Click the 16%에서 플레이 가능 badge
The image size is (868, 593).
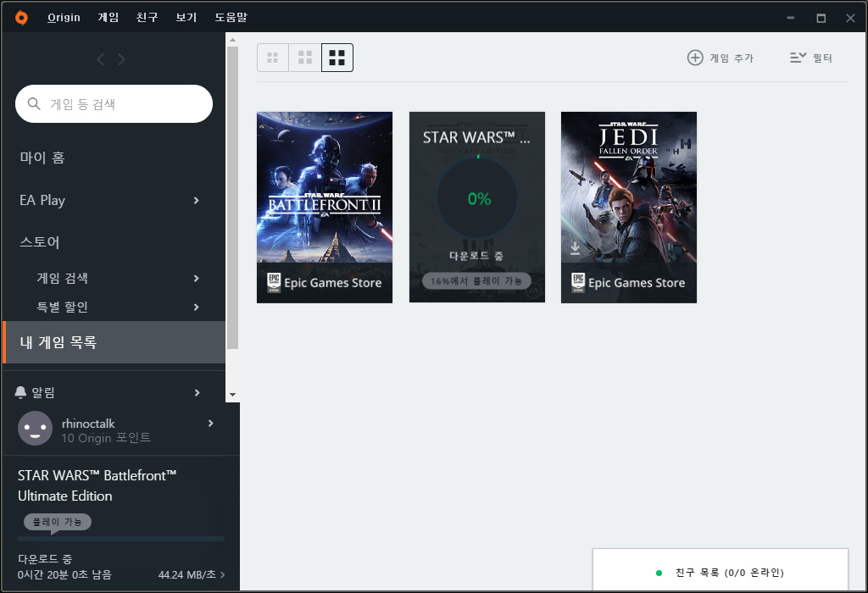click(x=476, y=281)
